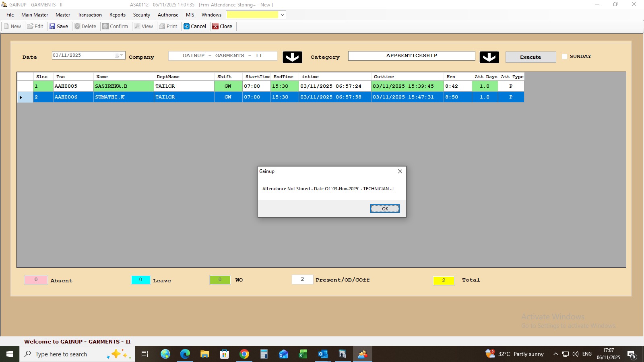
Task: Click the red Close toolbar icon
Action: pyautogui.click(x=215, y=27)
